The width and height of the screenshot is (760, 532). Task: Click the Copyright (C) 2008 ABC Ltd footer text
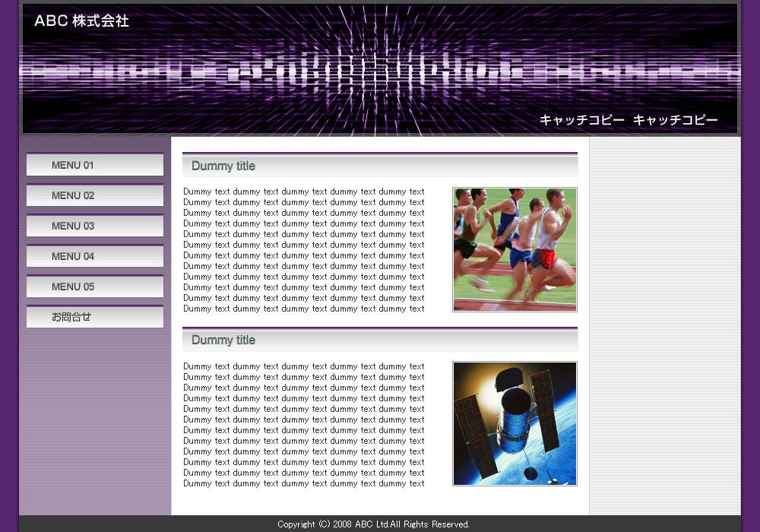click(373, 524)
